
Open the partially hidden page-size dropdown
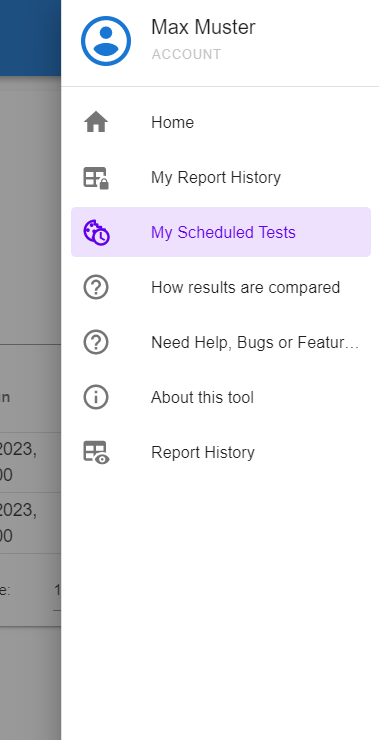point(57,590)
